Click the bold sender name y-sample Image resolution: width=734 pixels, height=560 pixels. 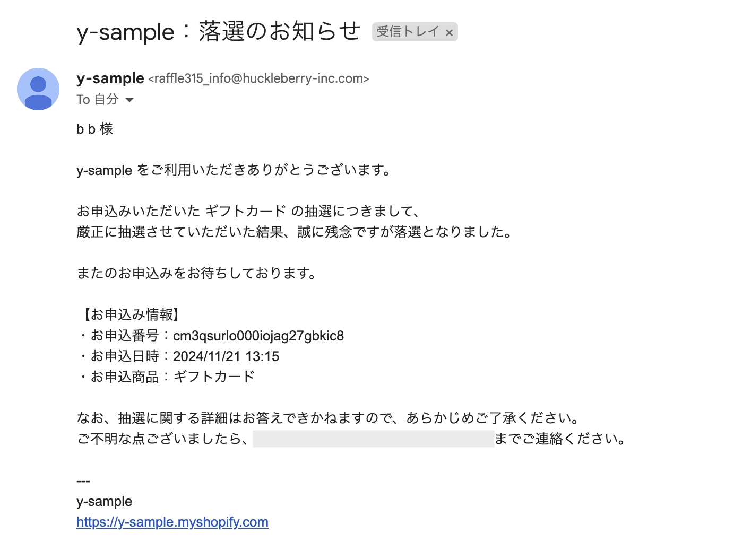pyautogui.click(x=110, y=78)
